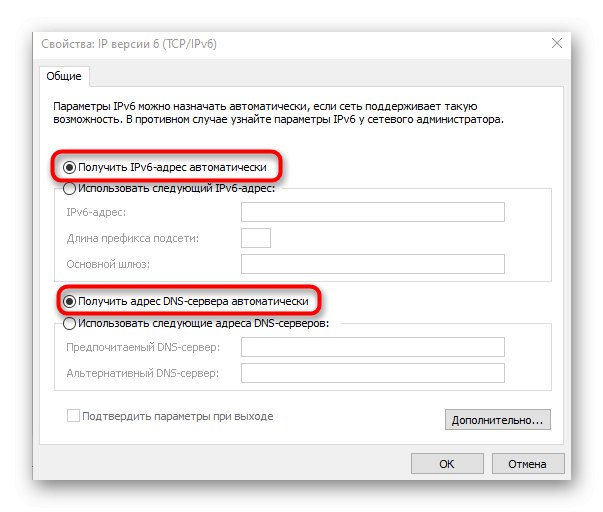Screen dimensions: 603x512
Task: Select 'Использовать следующие адреса DNS-серверов' radio
Action: 70,323
